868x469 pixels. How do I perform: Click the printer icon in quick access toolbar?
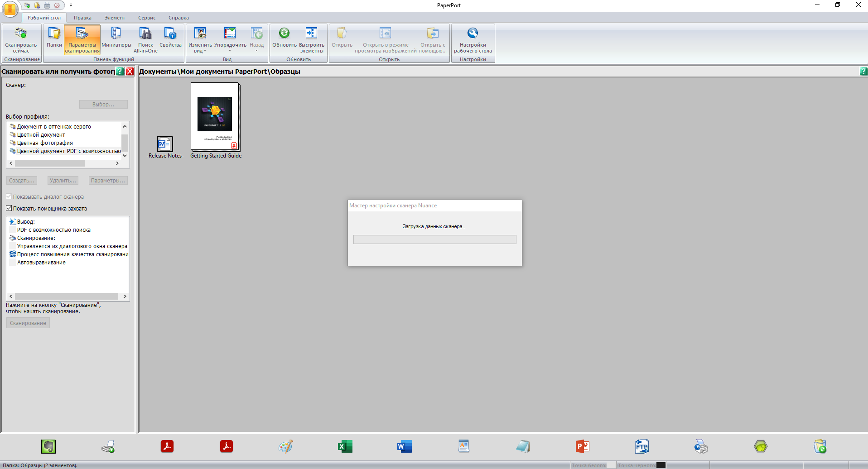pos(47,5)
